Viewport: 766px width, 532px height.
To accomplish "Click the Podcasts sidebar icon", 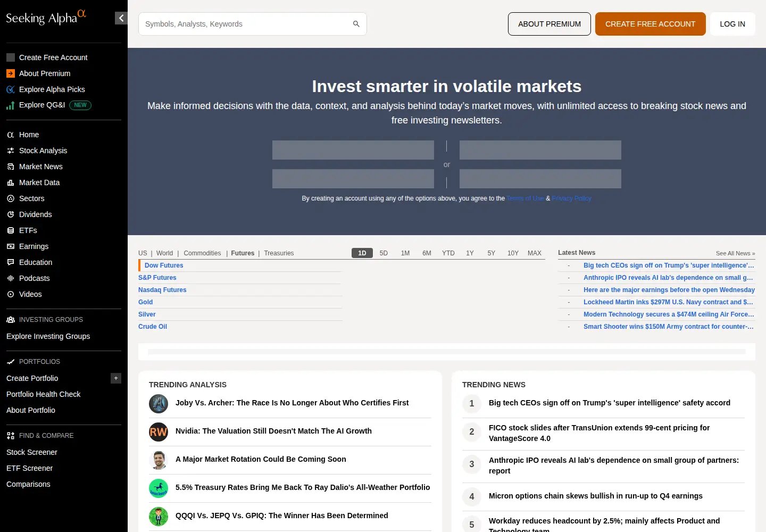I will pyautogui.click(x=11, y=278).
